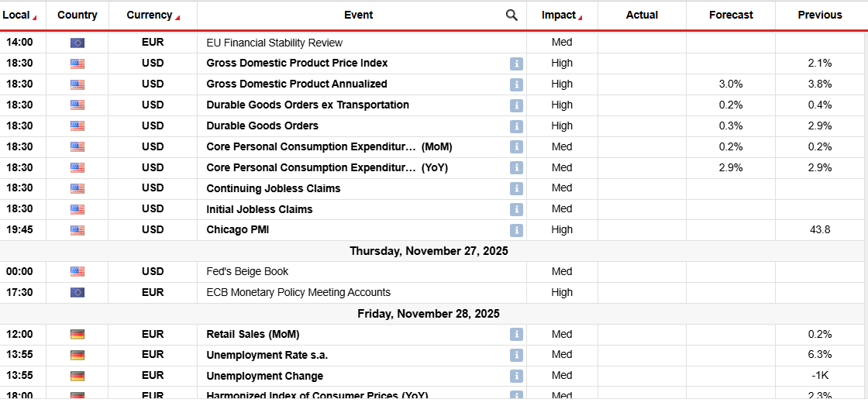Click the search magnifier icon in Event header
Image resolution: width=868 pixels, height=406 pixels.
point(511,15)
